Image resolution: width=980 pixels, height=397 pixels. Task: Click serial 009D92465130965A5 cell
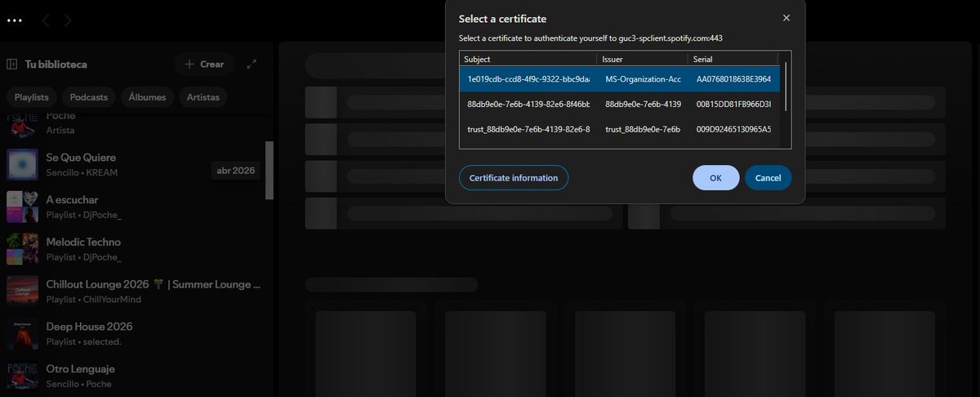tap(733, 129)
